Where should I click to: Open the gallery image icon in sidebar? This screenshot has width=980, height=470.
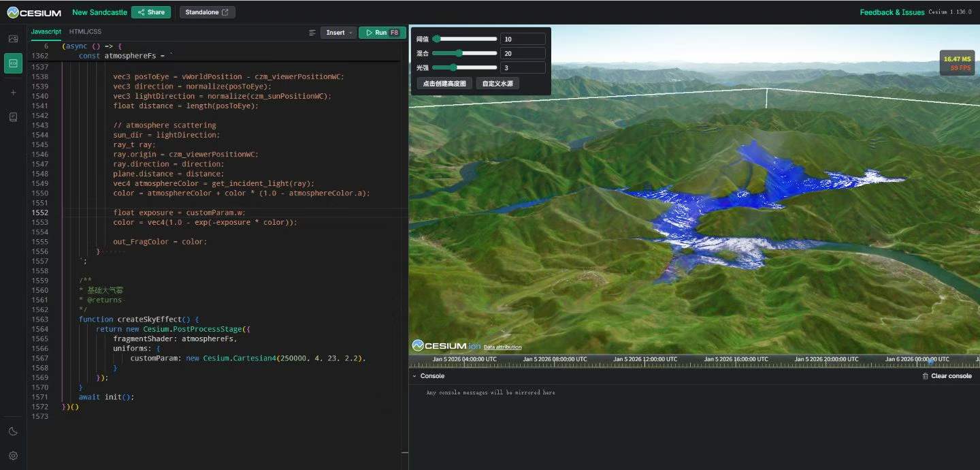[x=13, y=39]
